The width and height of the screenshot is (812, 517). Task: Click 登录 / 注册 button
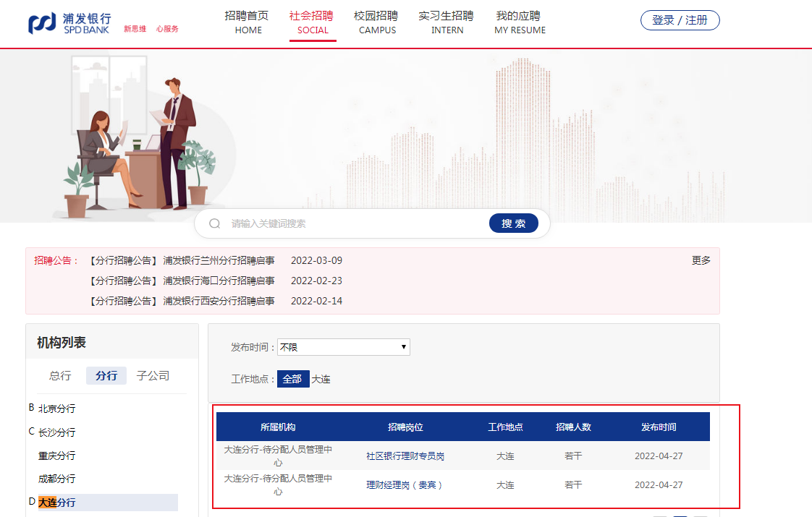tap(680, 20)
